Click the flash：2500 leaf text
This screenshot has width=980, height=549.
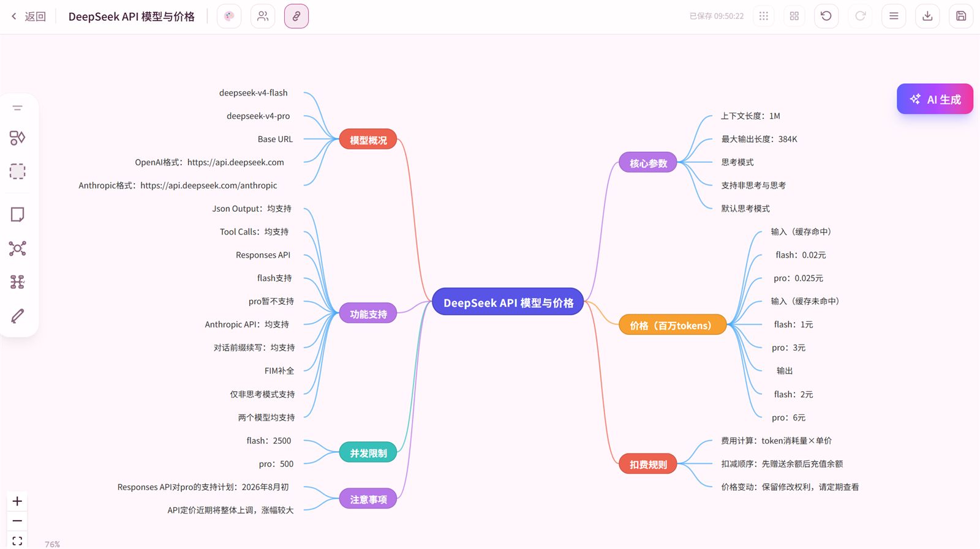tap(269, 441)
